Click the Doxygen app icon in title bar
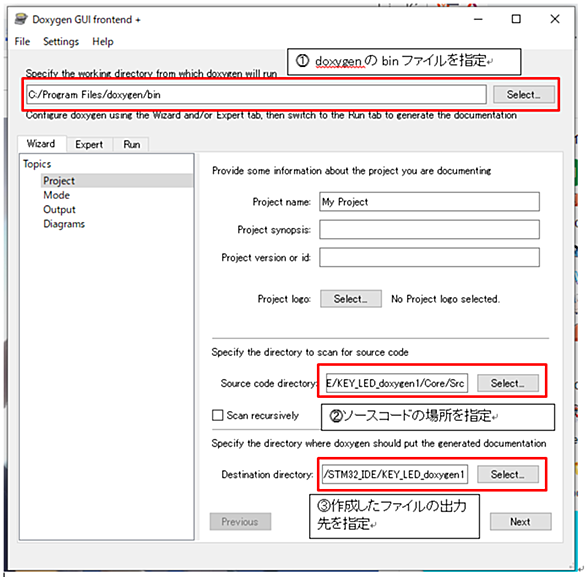The width and height of the screenshot is (586, 577). pyautogui.click(x=21, y=19)
